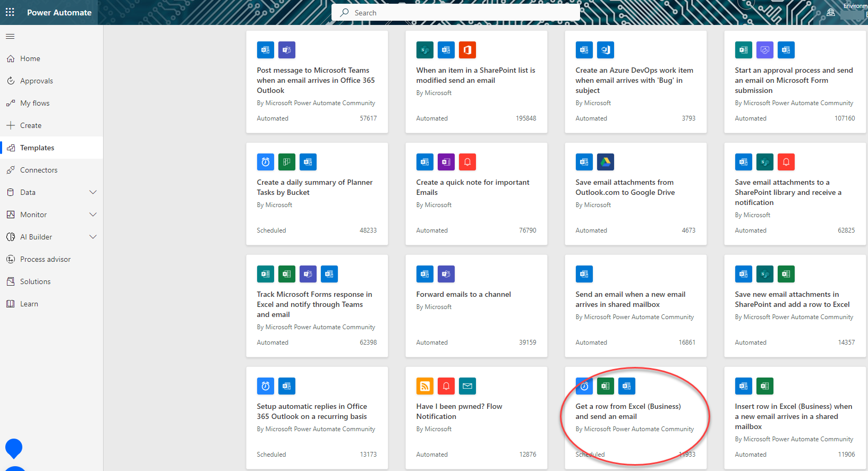Image resolution: width=868 pixels, height=471 pixels.
Task: Click the Connectors icon in sidebar
Action: click(11, 170)
